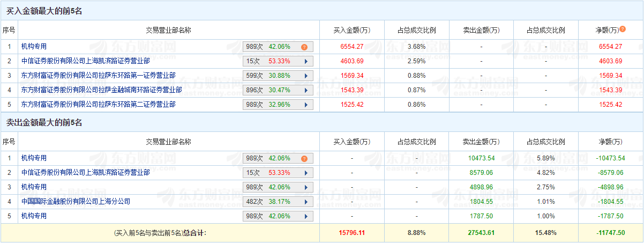Viewport: 644px width, 243px height.
Task: Click 净额(万) column header in sell table
Action: click(x=611, y=142)
